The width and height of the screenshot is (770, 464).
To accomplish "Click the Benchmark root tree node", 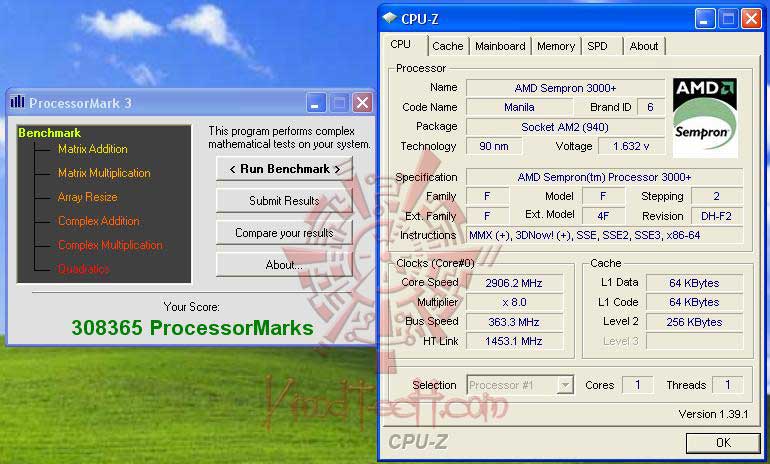I will click(x=49, y=133).
